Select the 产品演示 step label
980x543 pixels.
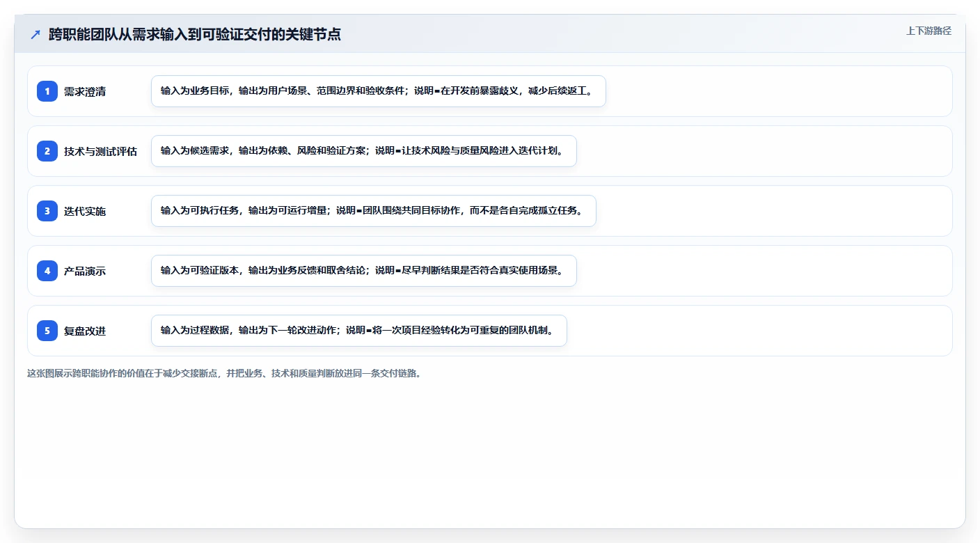[x=85, y=271]
